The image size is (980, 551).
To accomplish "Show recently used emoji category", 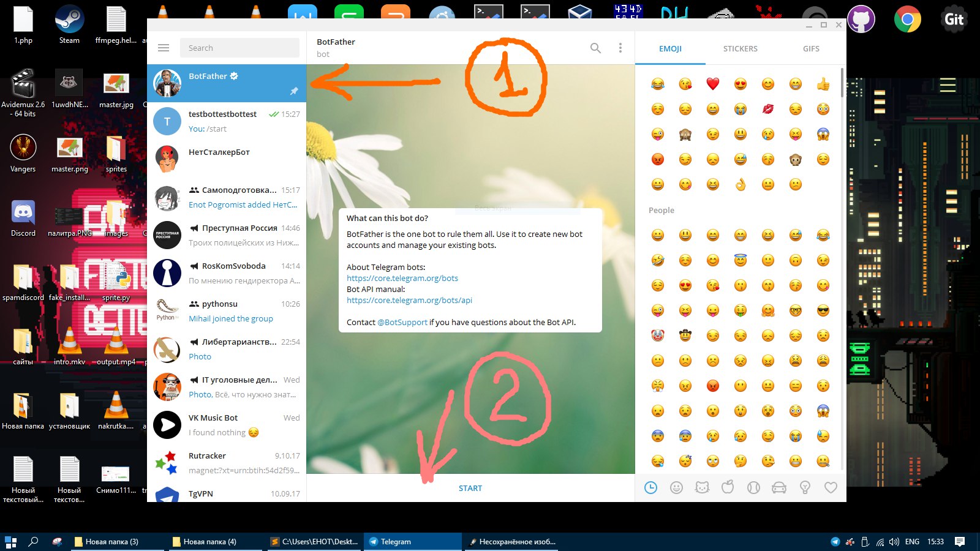I will pos(650,487).
